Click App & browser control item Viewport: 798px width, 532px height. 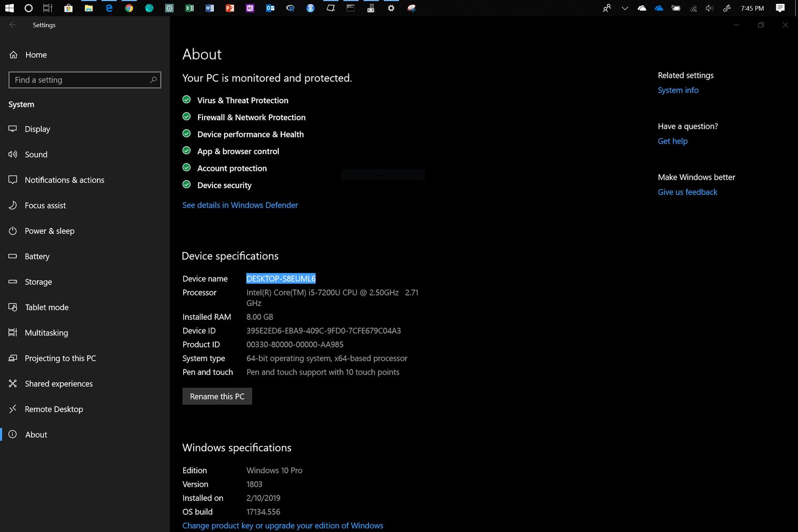(231, 151)
